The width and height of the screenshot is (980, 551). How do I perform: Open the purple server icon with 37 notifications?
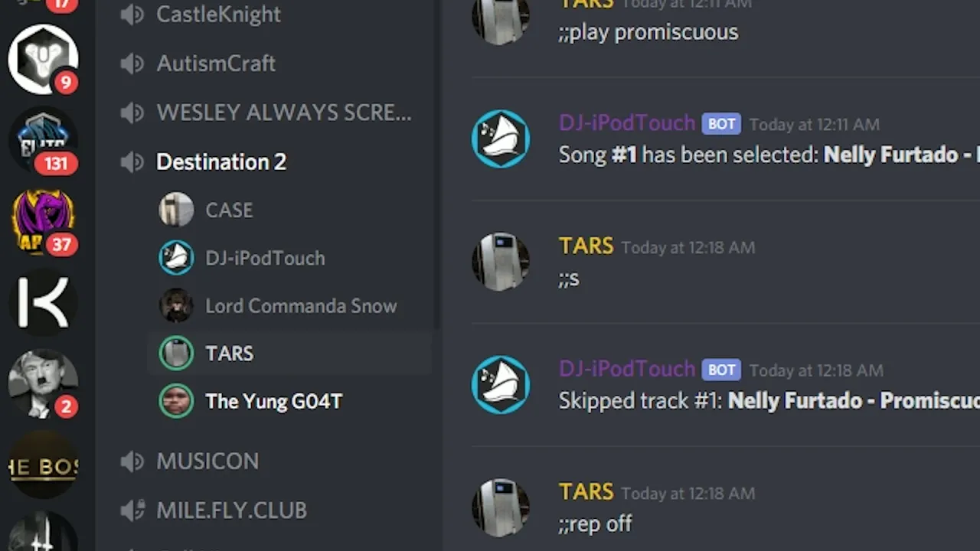point(43,223)
